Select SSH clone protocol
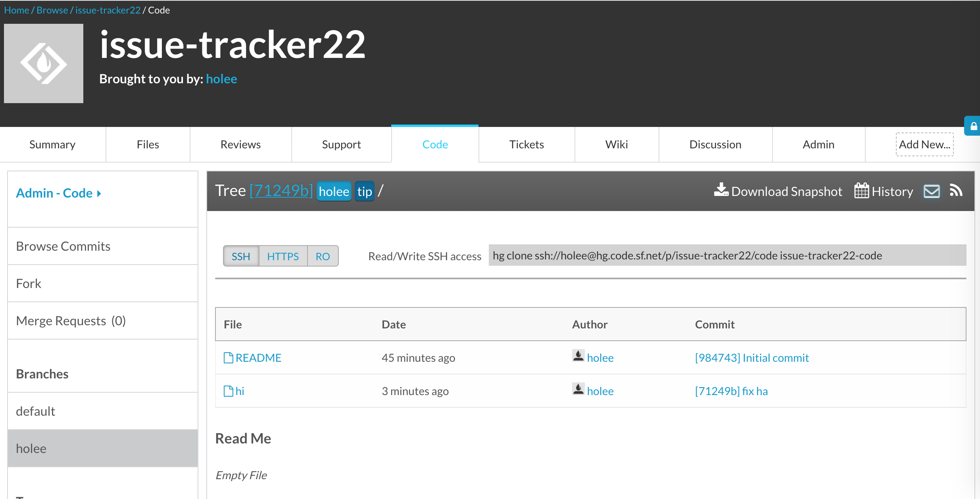980x499 pixels. tap(241, 256)
